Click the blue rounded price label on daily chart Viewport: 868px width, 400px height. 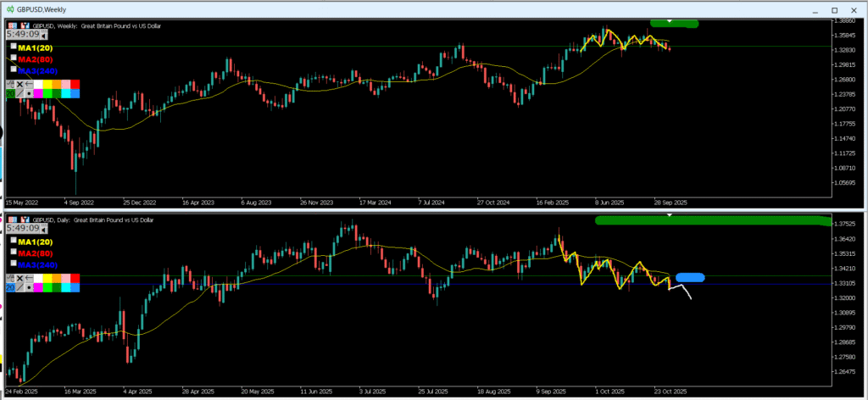click(x=691, y=277)
